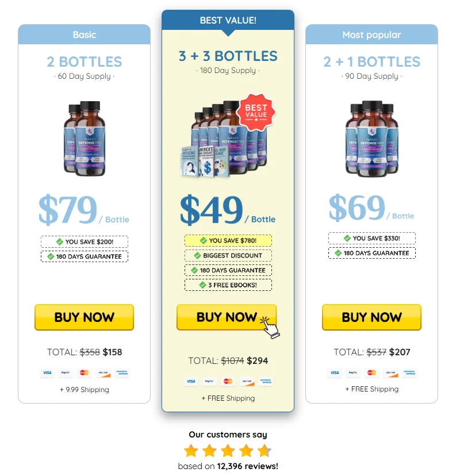Select the BEST VALUE! header banner

pyautogui.click(x=228, y=20)
